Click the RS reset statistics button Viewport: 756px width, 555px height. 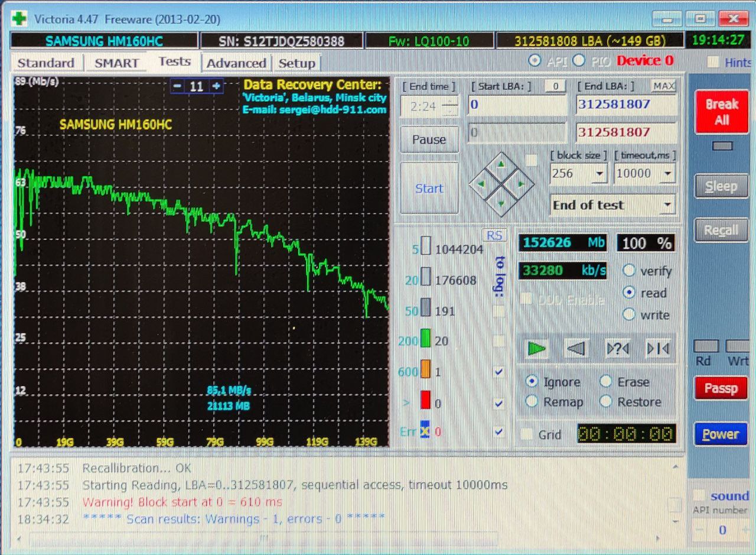pyautogui.click(x=494, y=235)
